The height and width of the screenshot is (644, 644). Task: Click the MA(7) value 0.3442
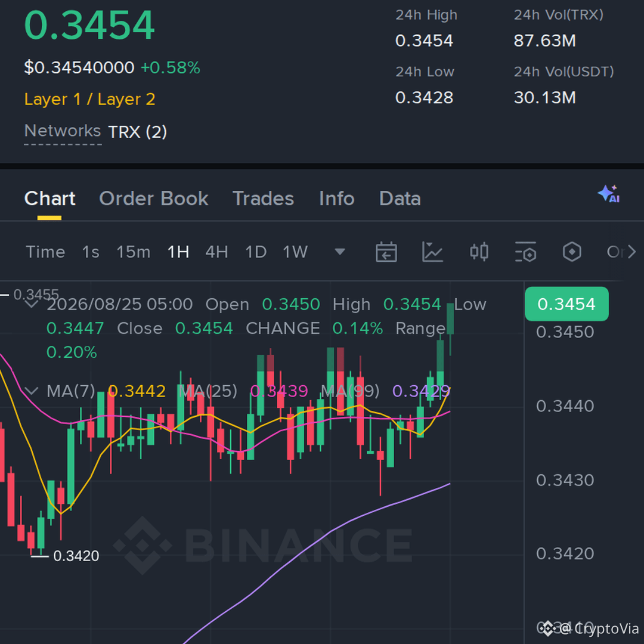(137, 391)
